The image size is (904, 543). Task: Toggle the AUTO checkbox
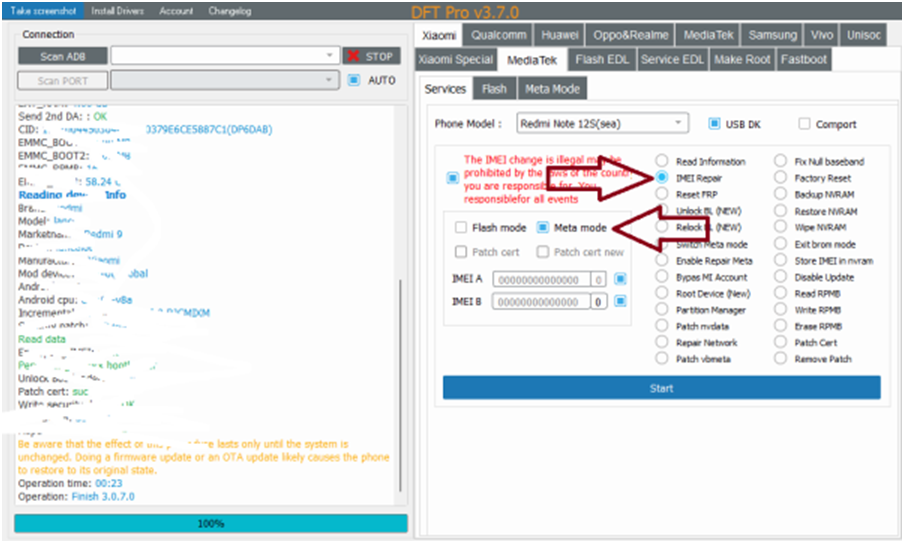(x=354, y=80)
